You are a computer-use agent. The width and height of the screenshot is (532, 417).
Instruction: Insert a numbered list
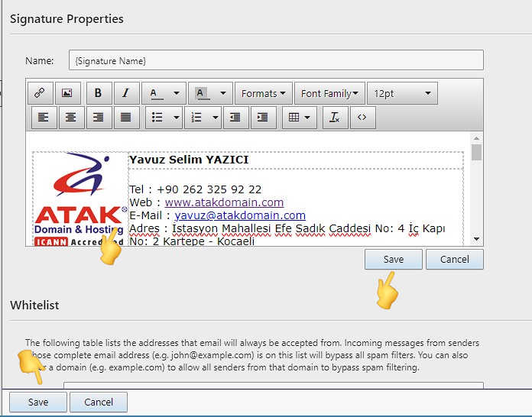(197, 118)
